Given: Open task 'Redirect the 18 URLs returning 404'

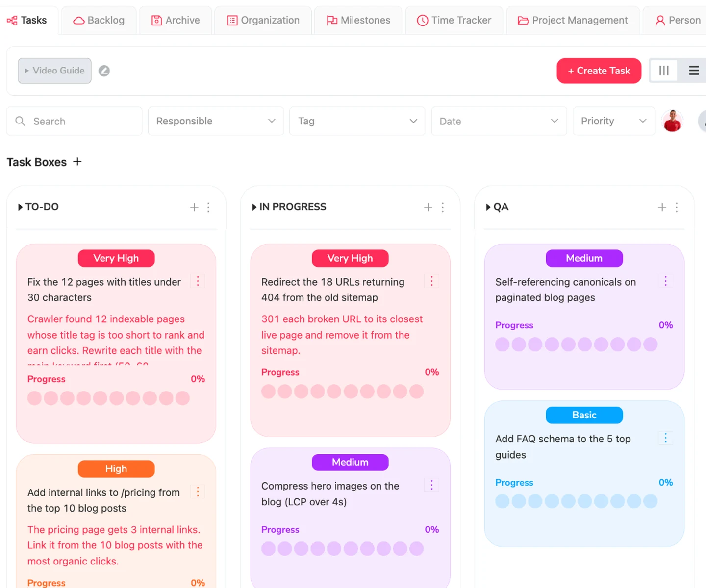Looking at the screenshot, I should pyautogui.click(x=333, y=290).
